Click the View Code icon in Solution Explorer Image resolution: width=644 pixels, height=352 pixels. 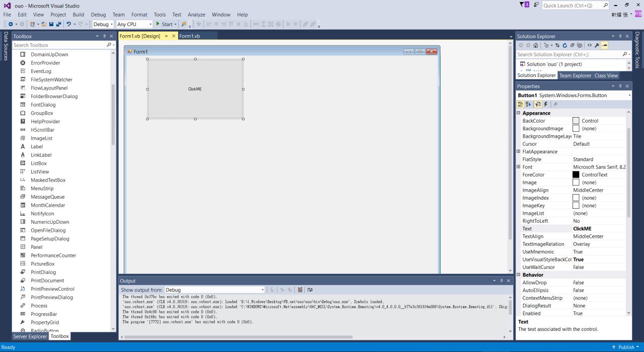[590, 45]
